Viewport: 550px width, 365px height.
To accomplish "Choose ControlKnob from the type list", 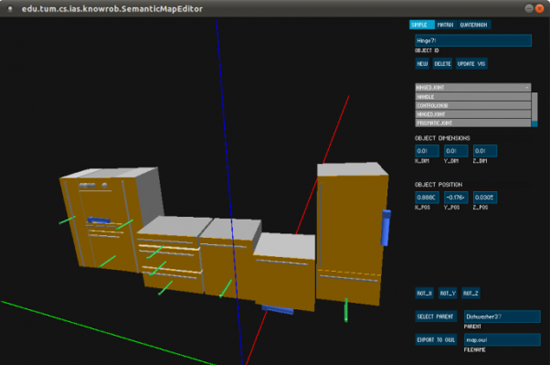I will (x=473, y=106).
